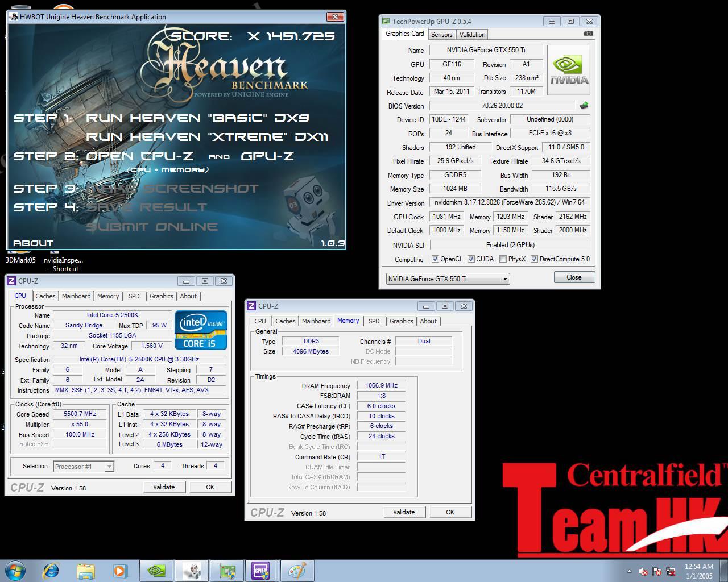Click HWBOT Heaven window title icon
728x582 pixels.
pyautogui.click(x=13, y=16)
